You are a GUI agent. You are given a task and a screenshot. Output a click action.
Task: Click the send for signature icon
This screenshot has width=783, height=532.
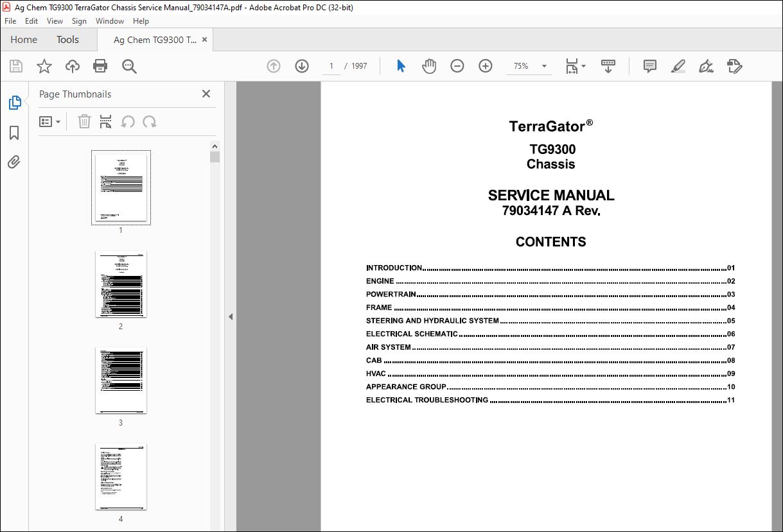point(735,66)
